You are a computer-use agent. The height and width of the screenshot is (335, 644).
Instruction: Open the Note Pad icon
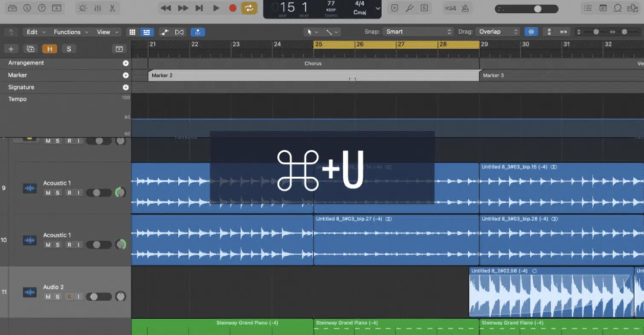pyautogui.click(x=603, y=8)
